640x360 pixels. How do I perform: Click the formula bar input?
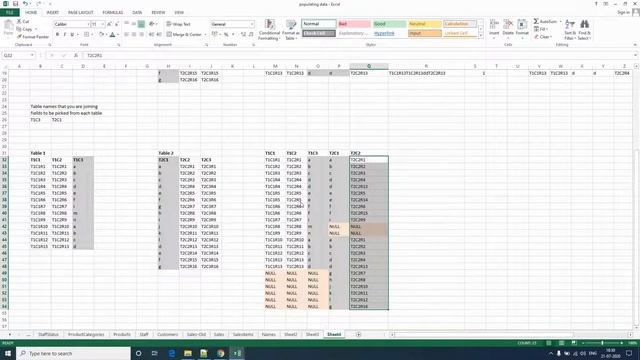click(x=359, y=56)
